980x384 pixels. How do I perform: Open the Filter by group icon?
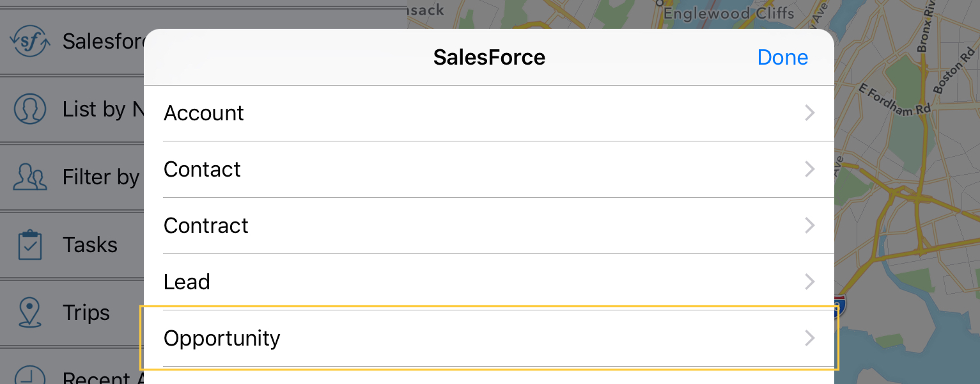click(x=30, y=177)
